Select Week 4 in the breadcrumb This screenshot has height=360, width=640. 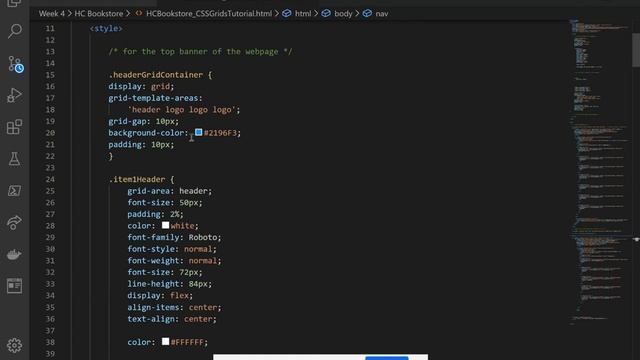tap(51, 13)
